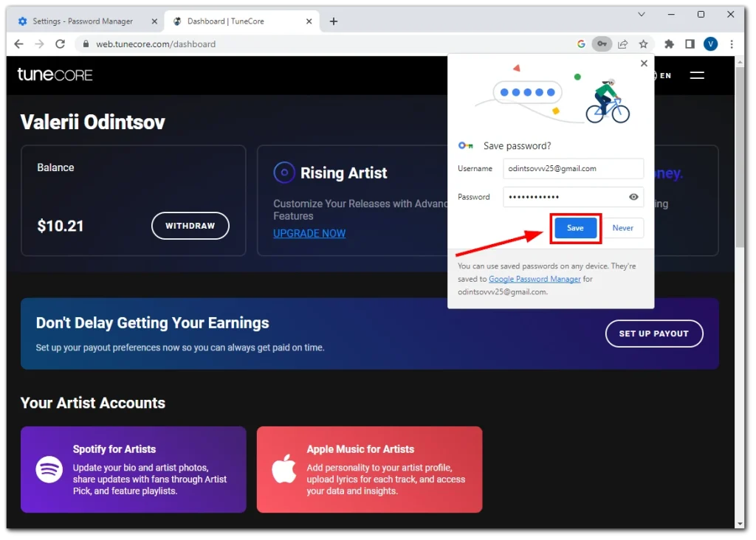Open Chrome three-dot menu

point(732,44)
